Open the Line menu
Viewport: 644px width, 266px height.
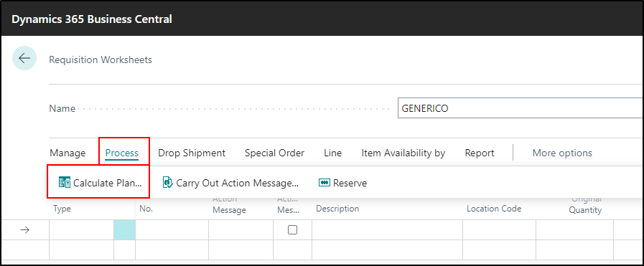(332, 153)
